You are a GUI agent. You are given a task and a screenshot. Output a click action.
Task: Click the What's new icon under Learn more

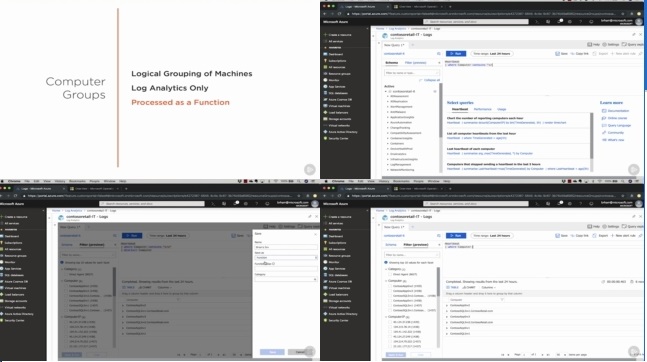click(604, 140)
